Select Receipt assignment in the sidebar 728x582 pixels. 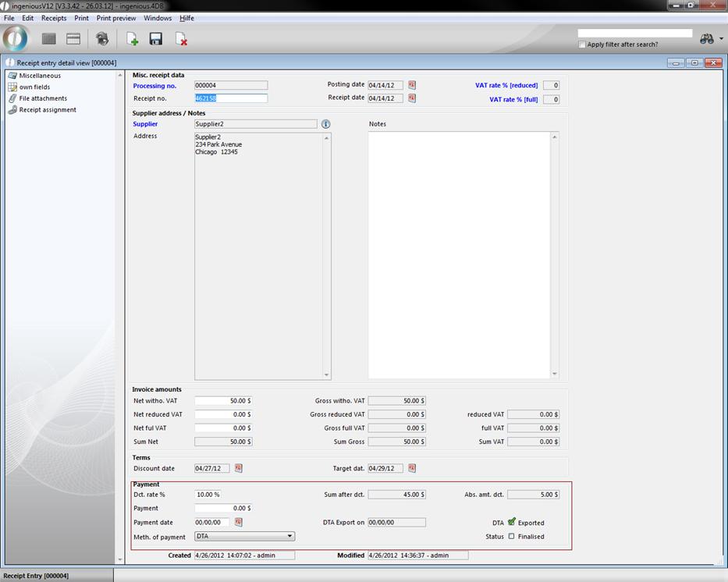point(48,110)
